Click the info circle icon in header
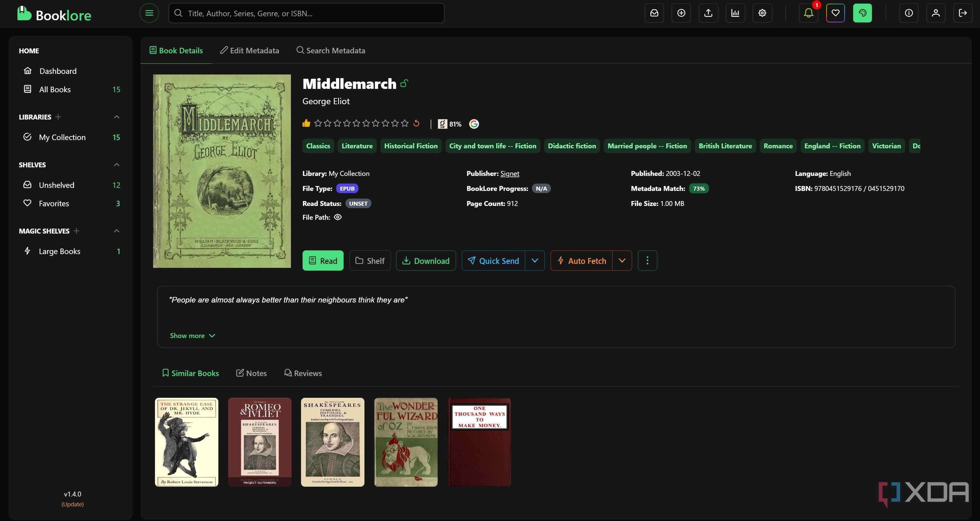Image resolution: width=980 pixels, height=521 pixels. [909, 13]
